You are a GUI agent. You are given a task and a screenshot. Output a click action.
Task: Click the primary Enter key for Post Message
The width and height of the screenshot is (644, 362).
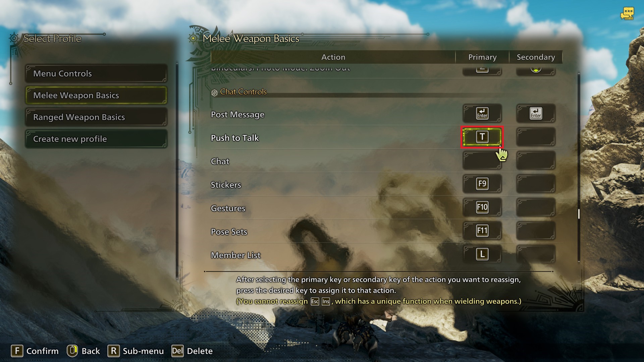click(482, 113)
